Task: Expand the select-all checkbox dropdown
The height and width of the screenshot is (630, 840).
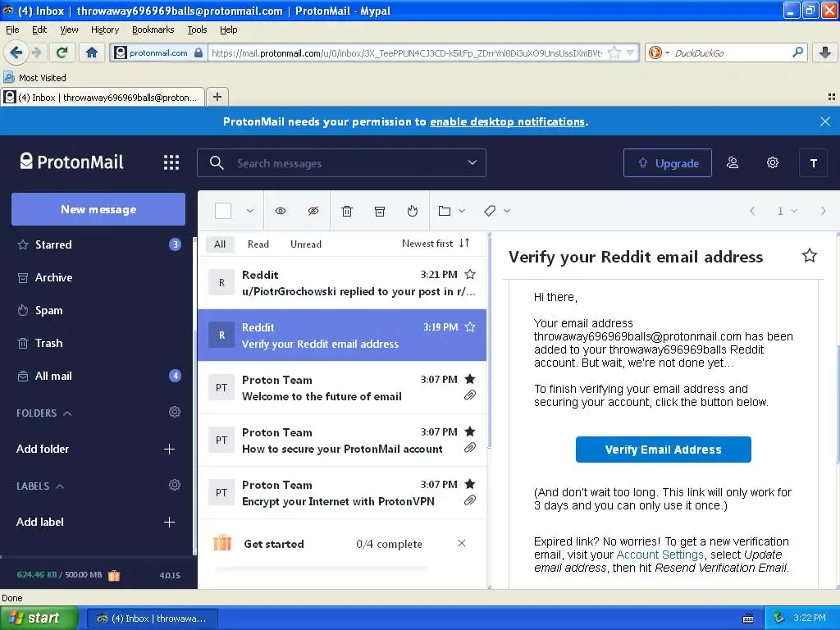Action: click(249, 211)
